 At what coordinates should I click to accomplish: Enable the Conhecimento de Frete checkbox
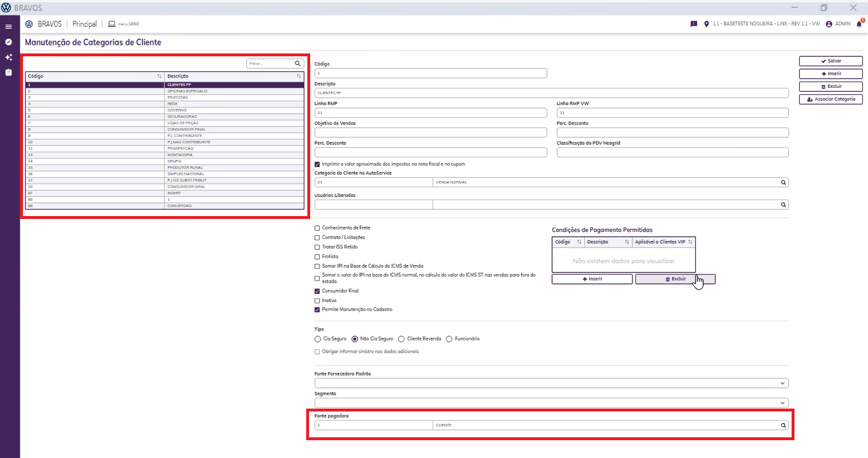(x=317, y=228)
